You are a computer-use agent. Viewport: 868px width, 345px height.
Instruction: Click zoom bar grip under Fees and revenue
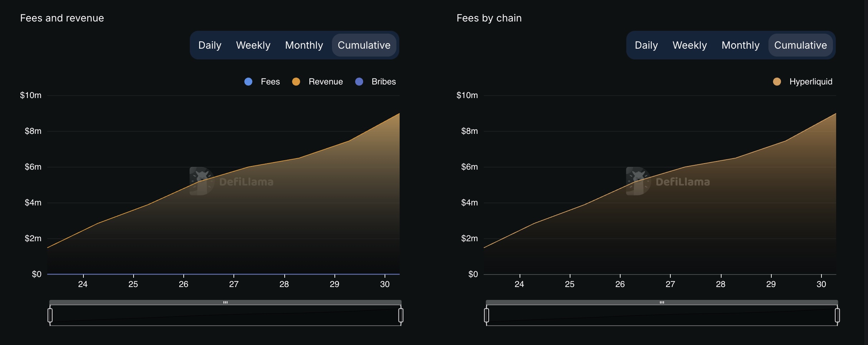click(225, 302)
